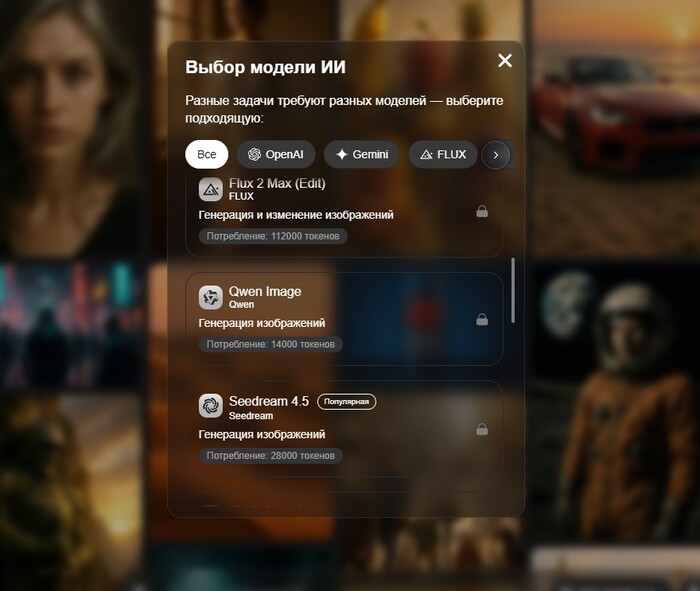Click the "Популярная" badge on Seedream

pos(346,401)
